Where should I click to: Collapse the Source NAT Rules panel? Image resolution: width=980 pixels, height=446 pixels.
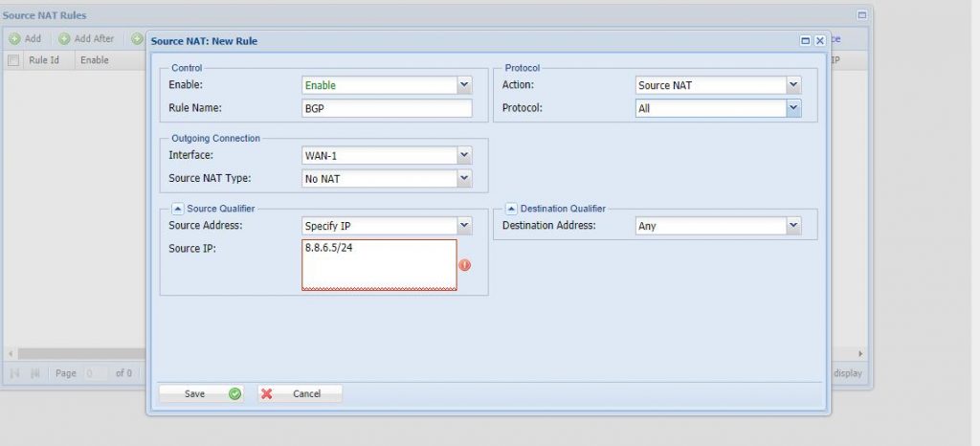tap(862, 15)
